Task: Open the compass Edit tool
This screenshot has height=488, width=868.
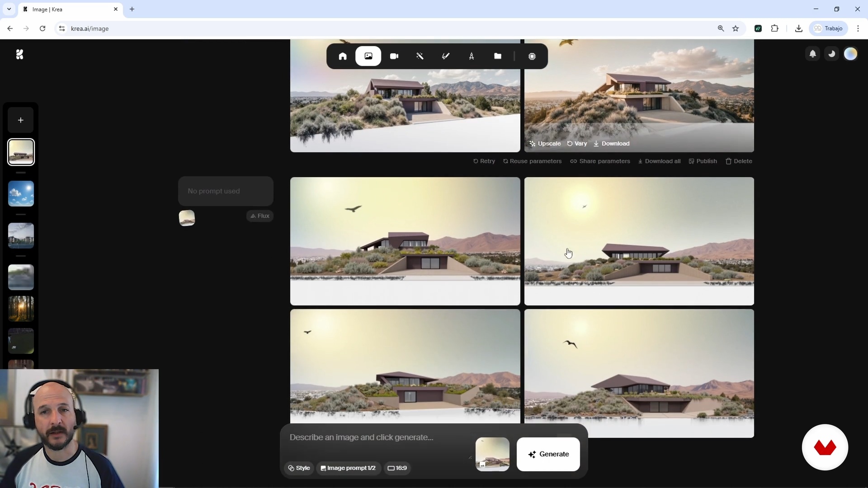Action: (472, 56)
